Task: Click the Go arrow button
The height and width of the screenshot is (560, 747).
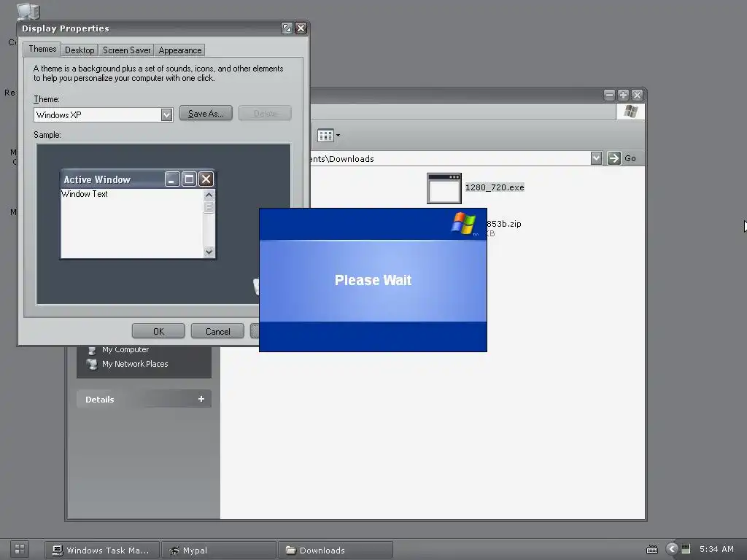Action: (x=614, y=158)
